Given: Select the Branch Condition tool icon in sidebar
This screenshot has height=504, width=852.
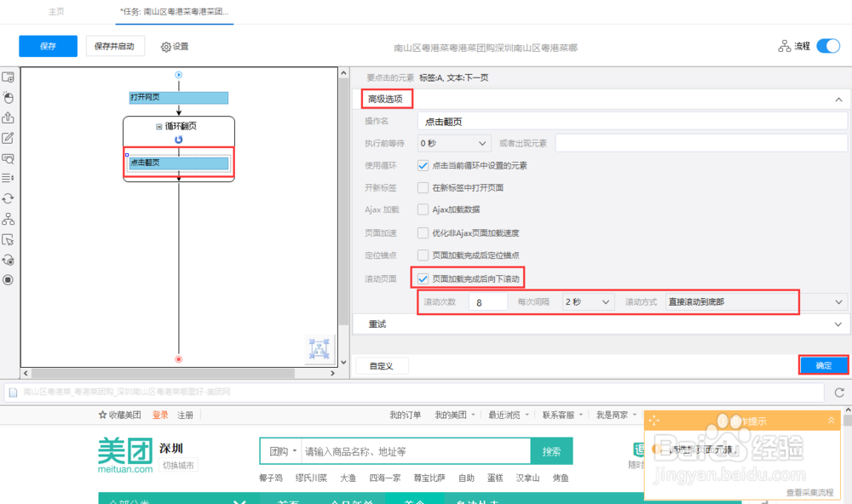Looking at the screenshot, I should pos(8,219).
